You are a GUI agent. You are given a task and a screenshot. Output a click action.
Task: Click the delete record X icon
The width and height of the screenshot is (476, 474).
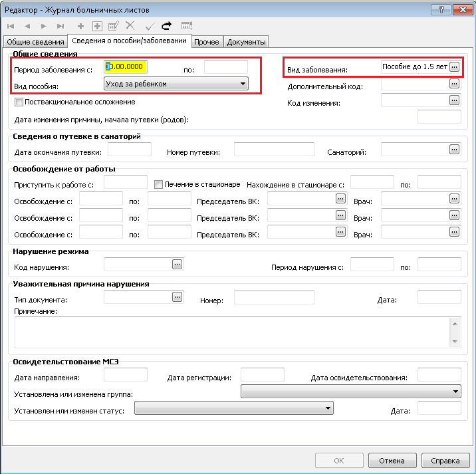click(130, 26)
